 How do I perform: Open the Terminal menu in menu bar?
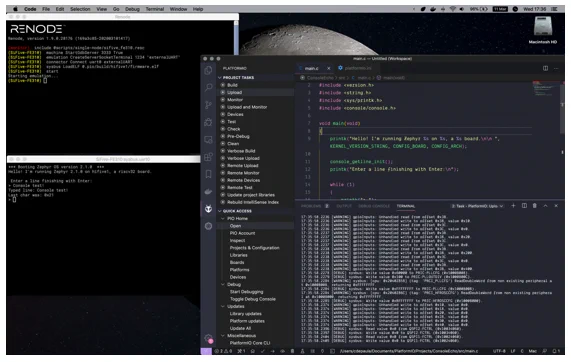coord(155,9)
